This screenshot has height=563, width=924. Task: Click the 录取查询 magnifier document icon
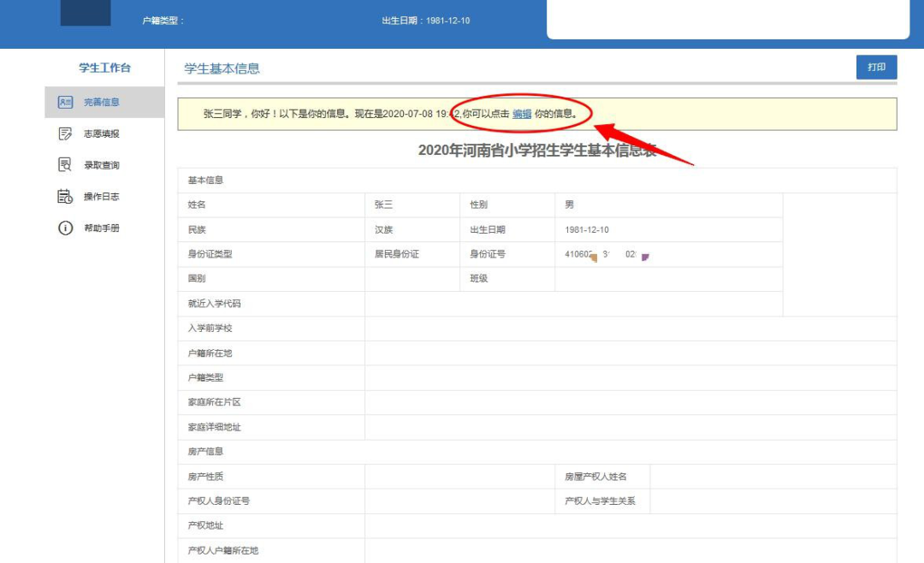pyautogui.click(x=64, y=164)
